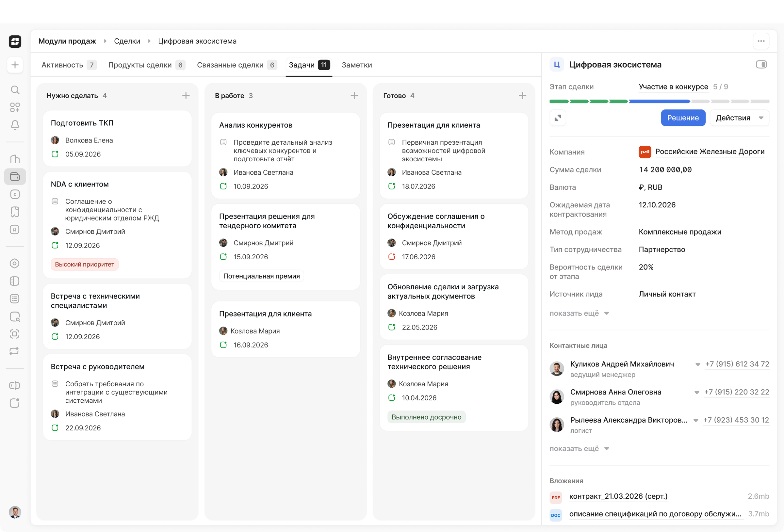The image size is (784, 532).
Task: Toggle status icon for Анализ конкурентов date
Action: pos(223,186)
